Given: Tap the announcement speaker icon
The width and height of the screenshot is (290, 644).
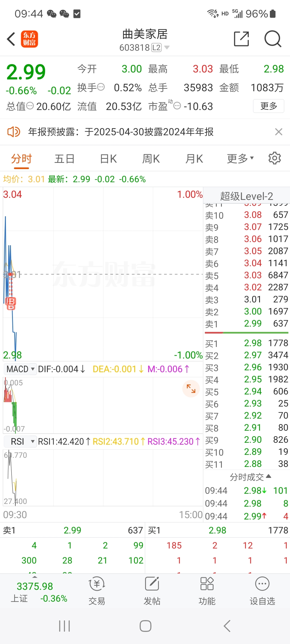Looking at the screenshot, I should click(x=13, y=132).
